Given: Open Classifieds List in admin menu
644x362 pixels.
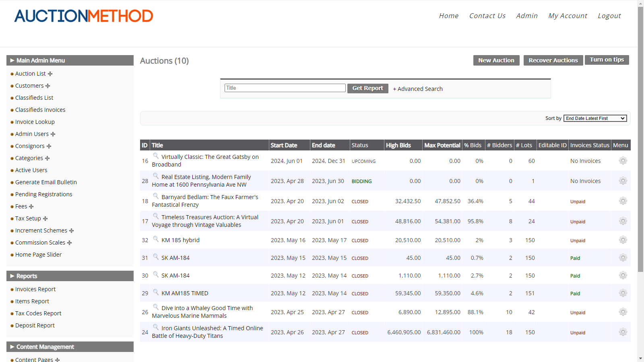Looking at the screenshot, I should click(x=34, y=98).
